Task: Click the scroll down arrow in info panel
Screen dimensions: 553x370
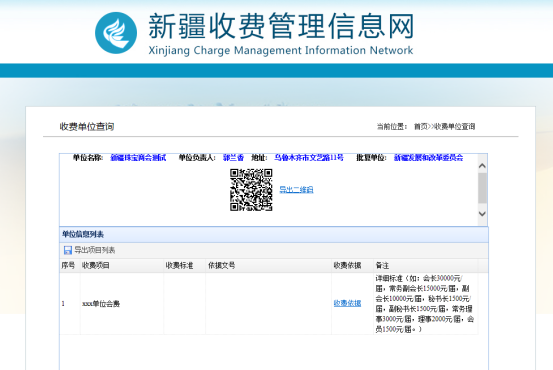Action: (x=482, y=214)
